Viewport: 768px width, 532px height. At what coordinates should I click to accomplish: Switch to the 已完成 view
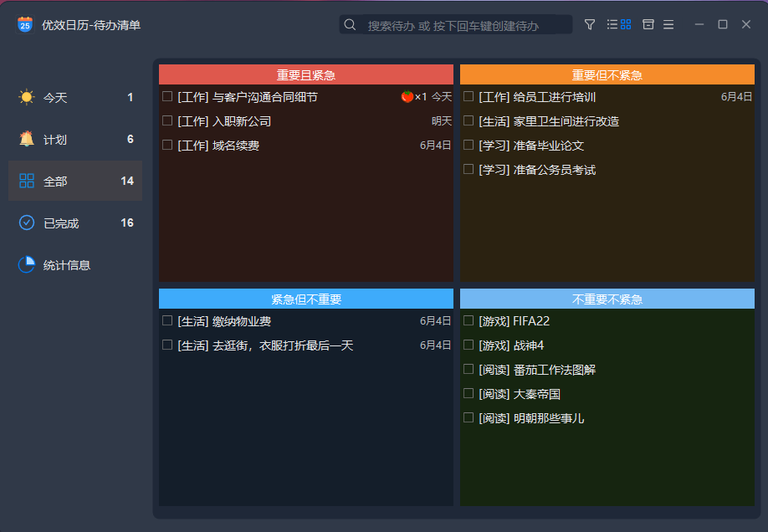click(74, 223)
